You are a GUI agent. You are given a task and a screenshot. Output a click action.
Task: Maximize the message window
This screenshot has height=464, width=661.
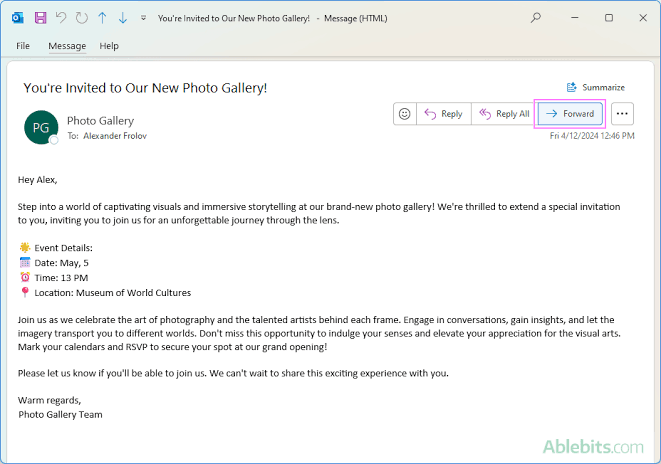[x=609, y=18]
